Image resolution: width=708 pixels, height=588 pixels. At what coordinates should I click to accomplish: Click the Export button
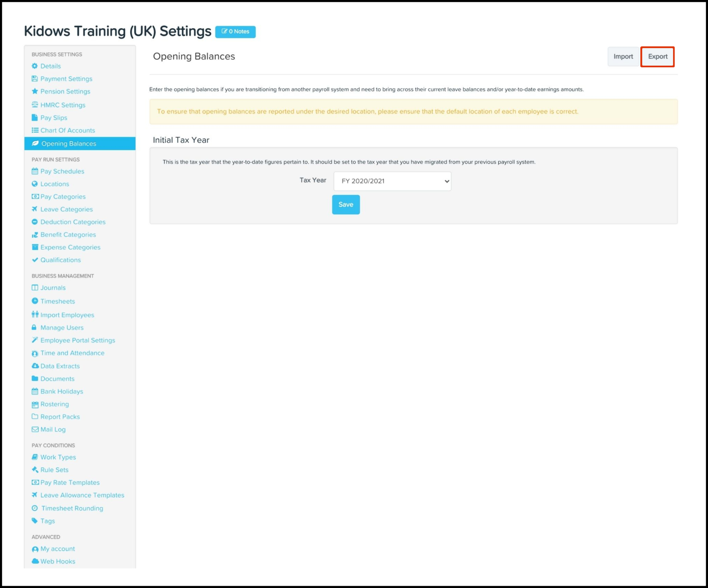tap(658, 57)
